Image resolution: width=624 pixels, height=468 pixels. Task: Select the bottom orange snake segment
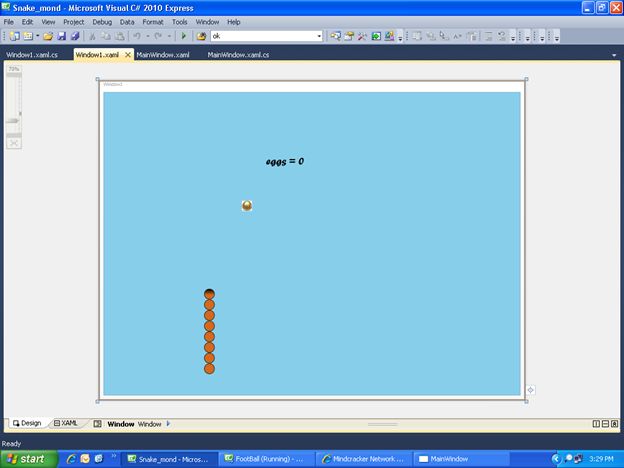point(209,369)
